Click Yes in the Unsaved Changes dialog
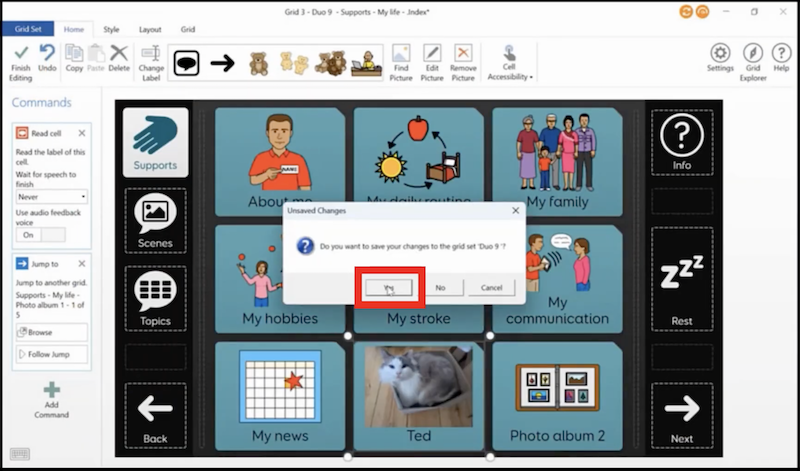This screenshot has height=471, width=800. pos(388,287)
